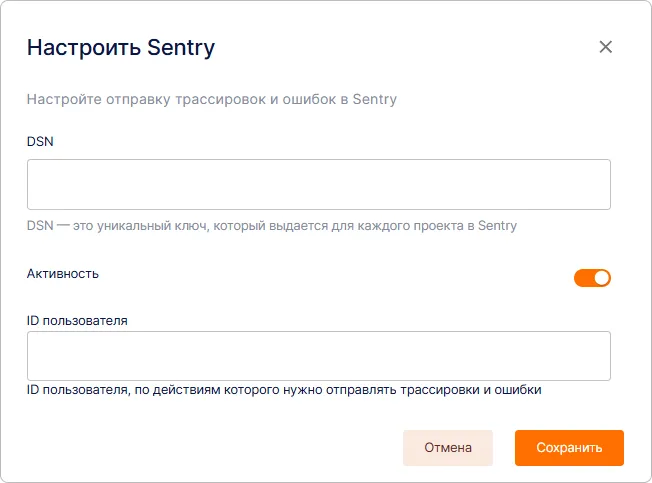Click the Sentry tracing setup subtitle
Image resolution: width=652 pixels, height=483 pixels.
point(211,100)
